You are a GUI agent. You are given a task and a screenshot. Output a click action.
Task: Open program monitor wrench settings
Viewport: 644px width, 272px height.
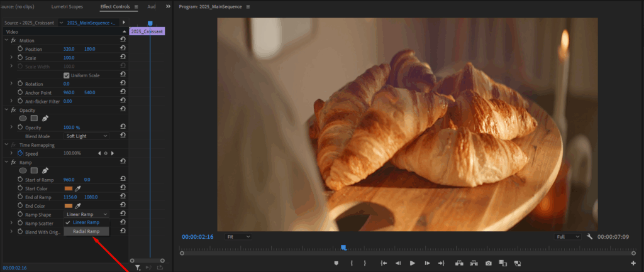coord(590,237)
